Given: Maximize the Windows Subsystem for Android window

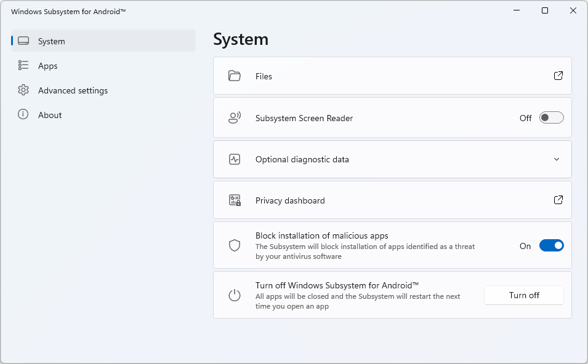Looking at the screenshot, I should [545, 10].
